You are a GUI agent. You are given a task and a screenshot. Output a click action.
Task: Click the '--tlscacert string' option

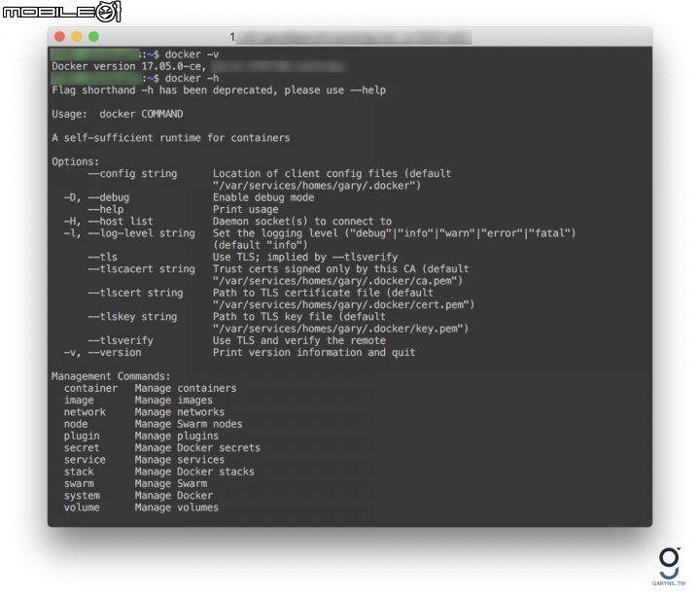point(141,269)
